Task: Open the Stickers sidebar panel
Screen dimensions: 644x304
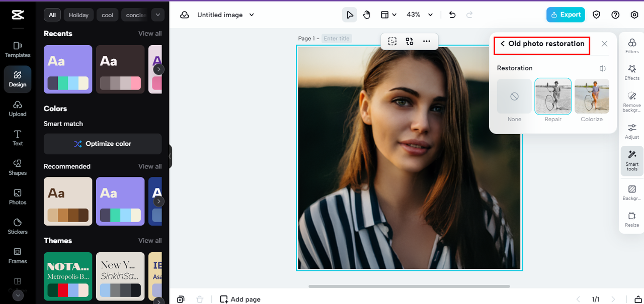Action: click(18, 226)
